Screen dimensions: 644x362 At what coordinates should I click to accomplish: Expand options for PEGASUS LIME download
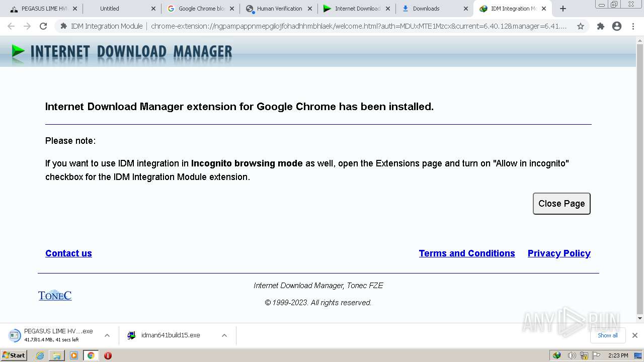(107, 335)
